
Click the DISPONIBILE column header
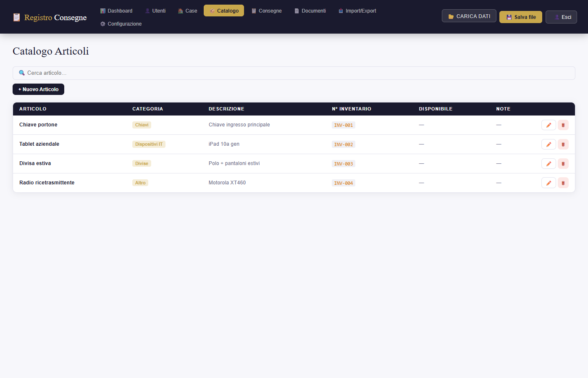click(436, 109)
